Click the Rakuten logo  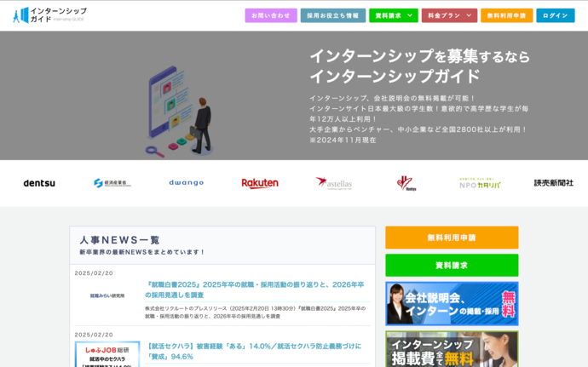coord(259,183)
